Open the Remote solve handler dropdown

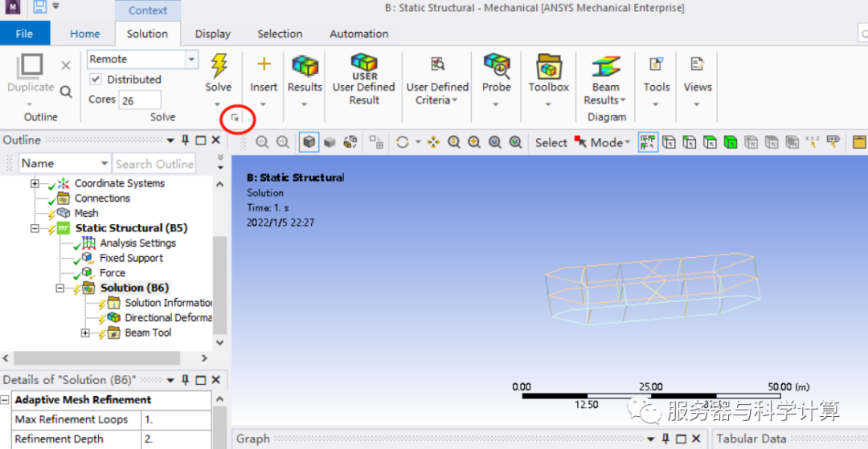[191, 59]
